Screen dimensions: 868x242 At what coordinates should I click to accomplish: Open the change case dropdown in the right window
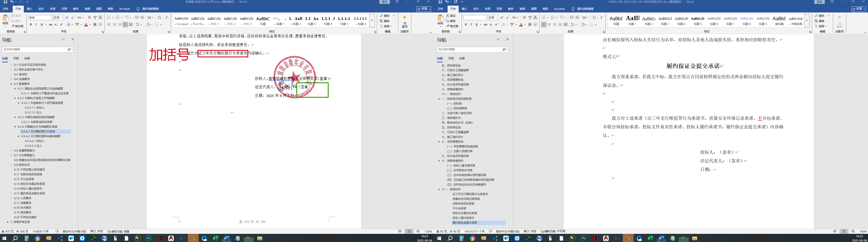click(515, 17)
